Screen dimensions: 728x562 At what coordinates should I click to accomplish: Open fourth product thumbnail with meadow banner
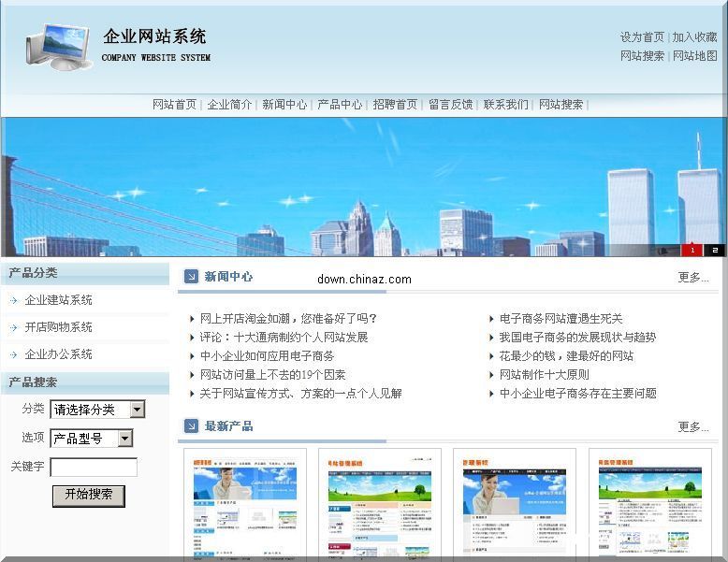click(650, 505)
